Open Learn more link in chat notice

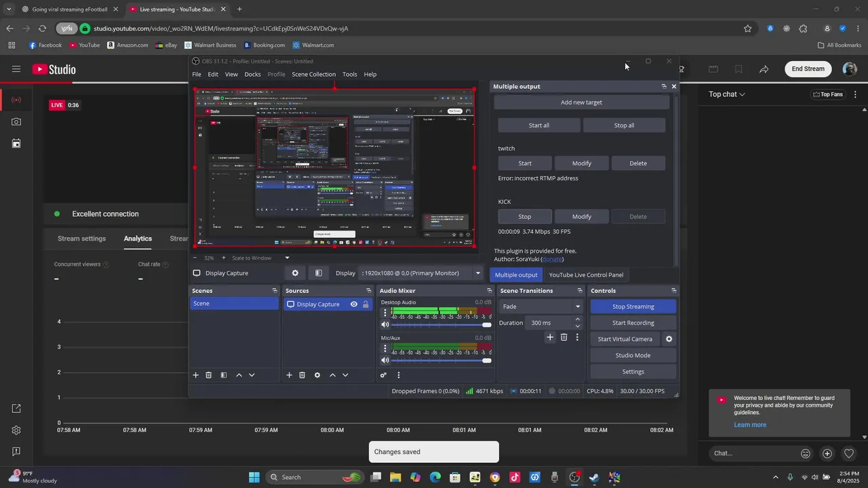750,425
